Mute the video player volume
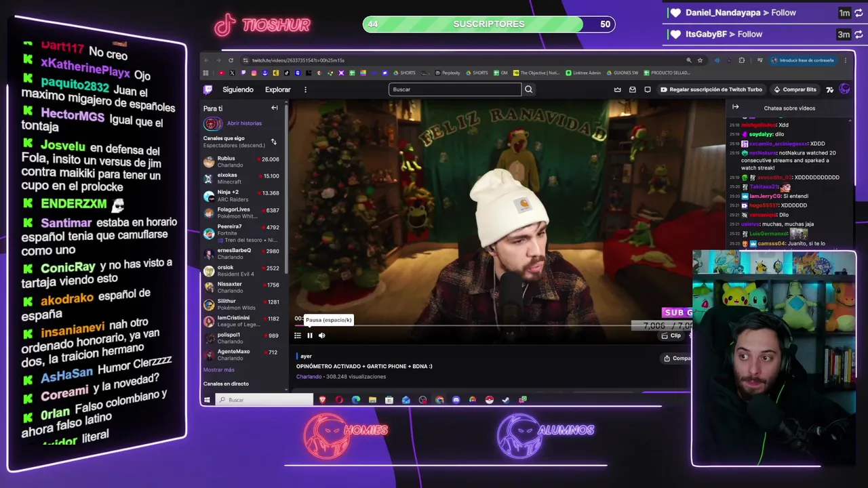 (322, 335)
